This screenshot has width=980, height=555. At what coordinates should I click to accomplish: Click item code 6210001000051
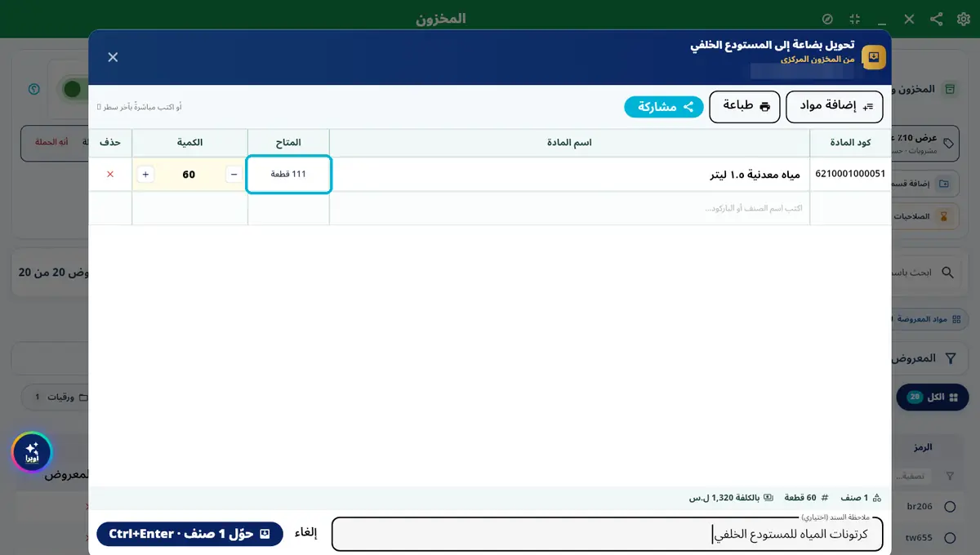[850, 174]
